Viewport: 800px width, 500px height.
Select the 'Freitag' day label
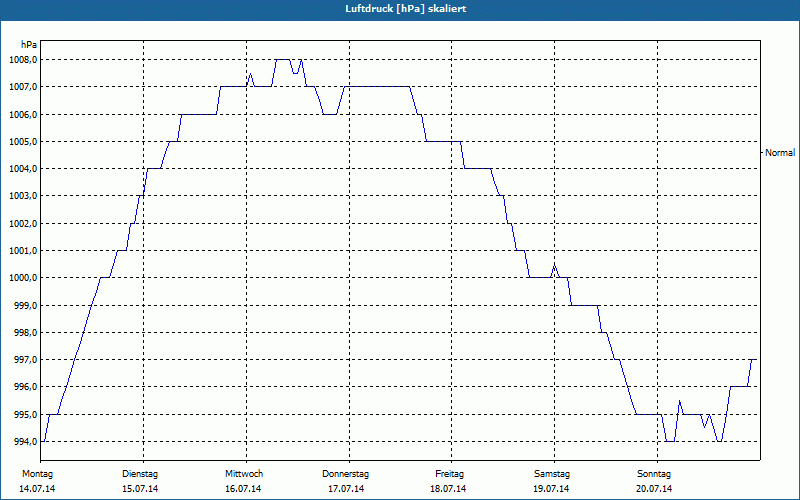tap(449, 474)
